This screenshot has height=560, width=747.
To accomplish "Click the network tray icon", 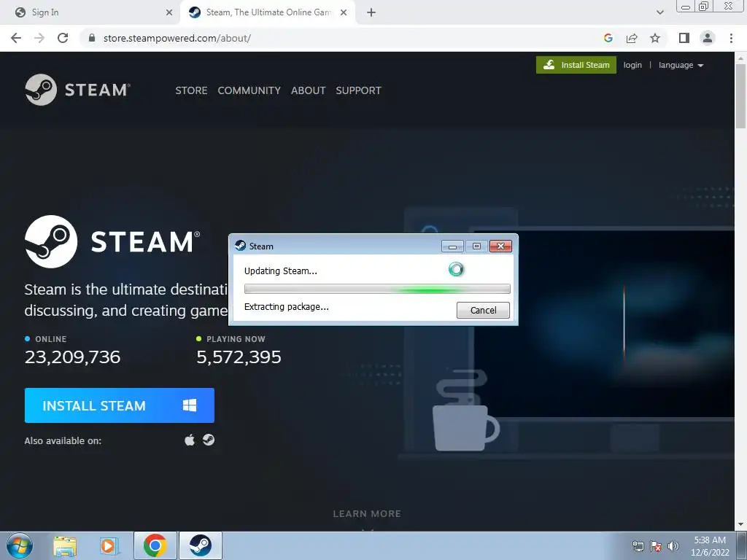I will pyautogui.click(x=638, y=546).
